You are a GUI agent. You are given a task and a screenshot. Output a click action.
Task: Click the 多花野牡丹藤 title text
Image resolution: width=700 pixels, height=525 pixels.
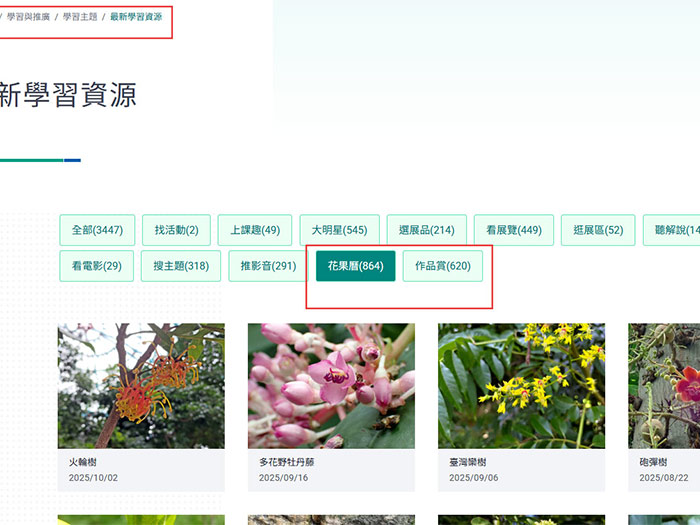(287, 462)
